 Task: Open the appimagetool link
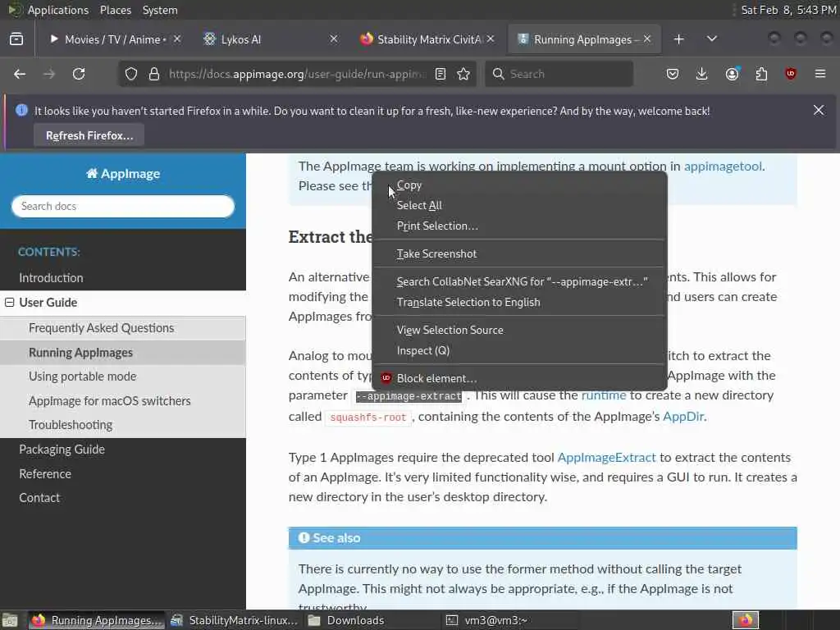point(723,166)
